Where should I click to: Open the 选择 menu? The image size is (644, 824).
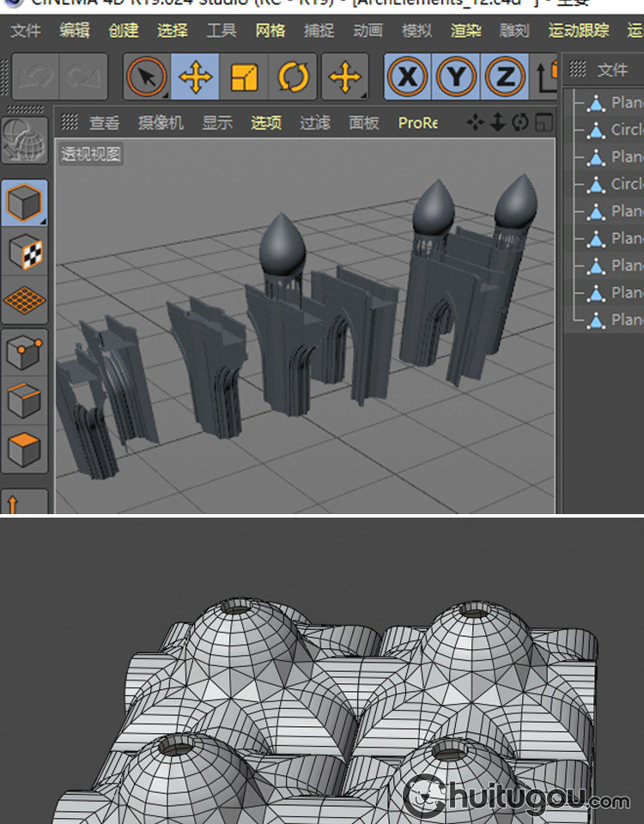coord(172,31)
